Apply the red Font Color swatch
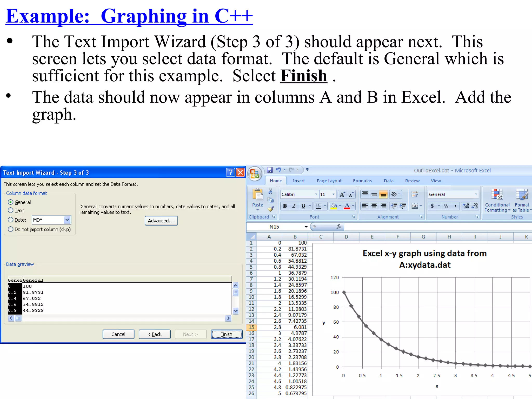The image size is (532, 399). click(x=347, y=206)
